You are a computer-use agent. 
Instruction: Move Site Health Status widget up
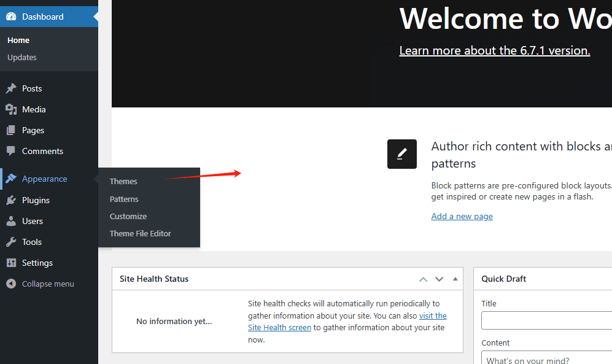[x=423, y=279]
